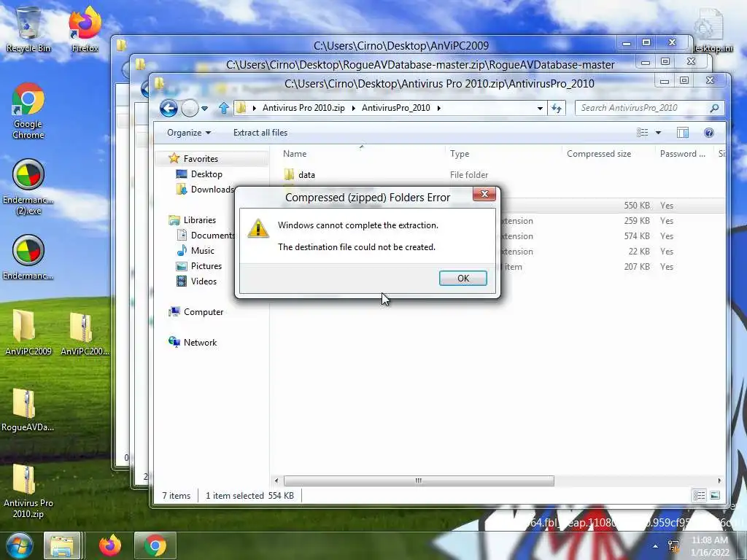Close the Compressed Folders Error dialog
This screenshot has width=747, height=560.
pyautogui.click(x=484, y=194)
